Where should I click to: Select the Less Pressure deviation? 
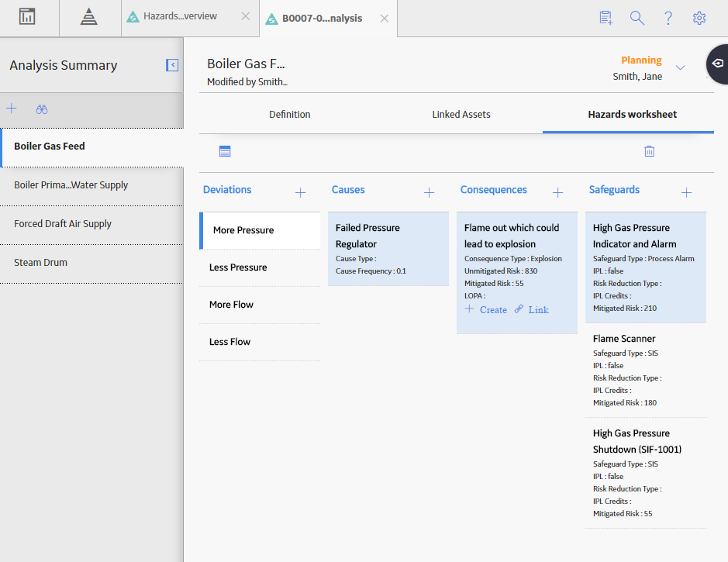click(x=260, y=267)
